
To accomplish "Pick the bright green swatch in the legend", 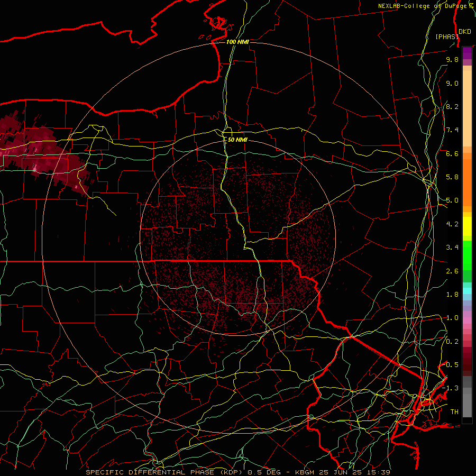I will [467, 255].
